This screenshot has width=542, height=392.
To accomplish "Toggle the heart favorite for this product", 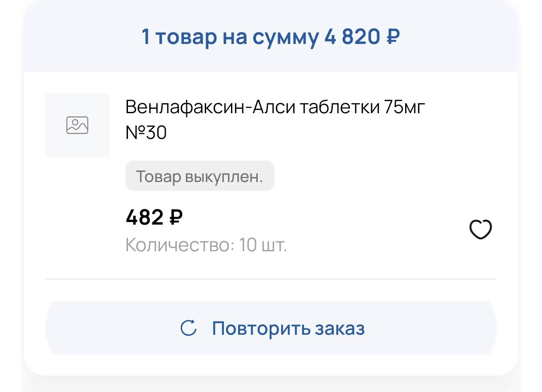I will click(x=481, y=230).
